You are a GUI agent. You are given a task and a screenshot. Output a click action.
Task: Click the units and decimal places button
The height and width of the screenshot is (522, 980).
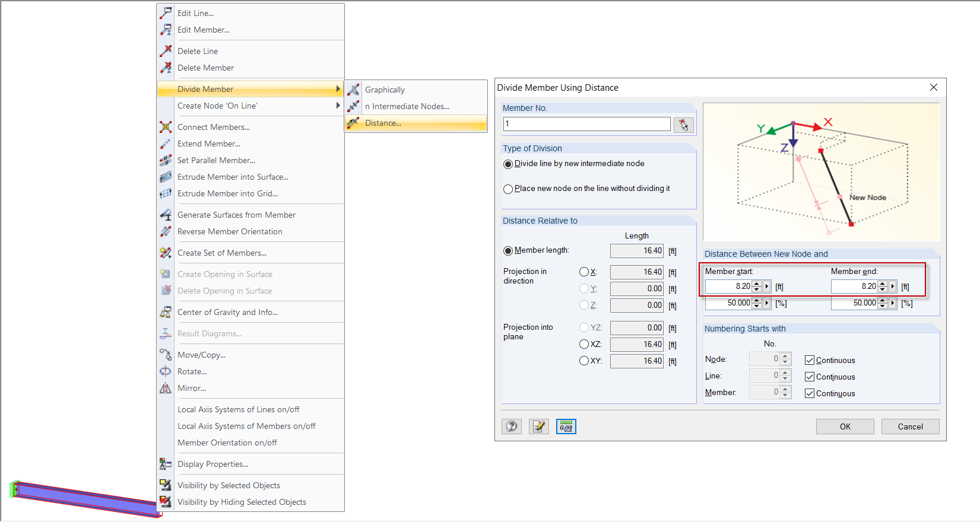(566, 426)
